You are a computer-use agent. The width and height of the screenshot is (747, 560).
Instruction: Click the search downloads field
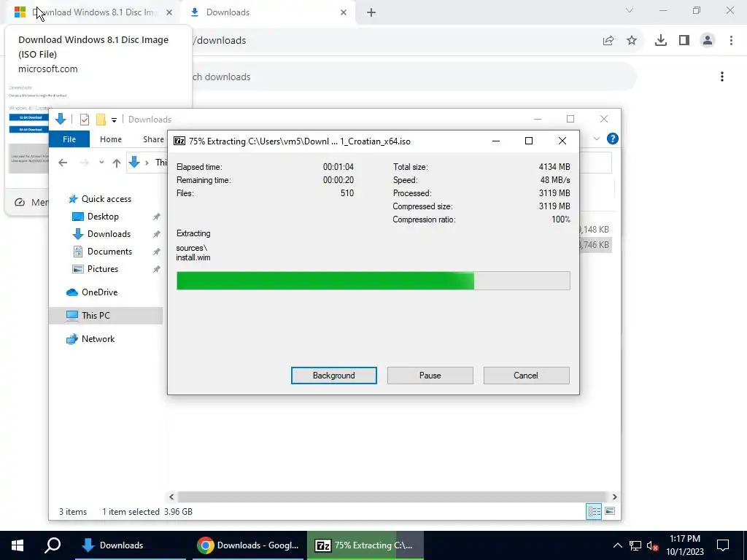point(414,77)
